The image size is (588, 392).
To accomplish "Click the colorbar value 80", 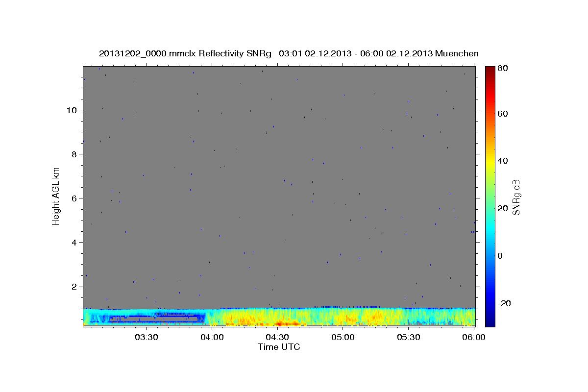I will [x=502, y=69].
